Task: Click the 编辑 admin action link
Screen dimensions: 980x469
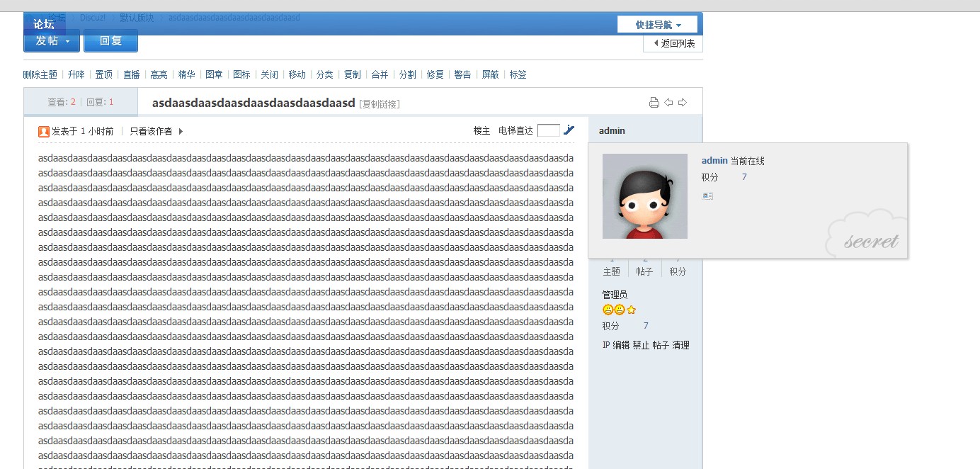Action: click(x=621, y=345)
